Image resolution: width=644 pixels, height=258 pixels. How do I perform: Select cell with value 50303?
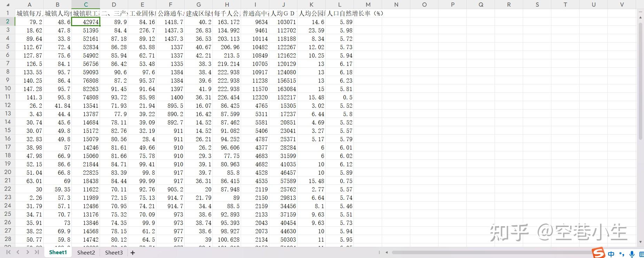pos(283,240)
